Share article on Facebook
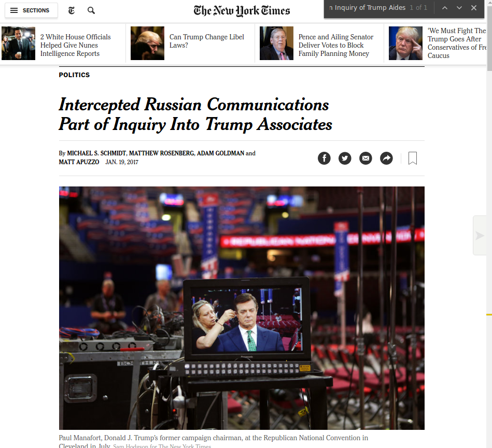Screen dimensions: 492x448 (x=324, y=158)
